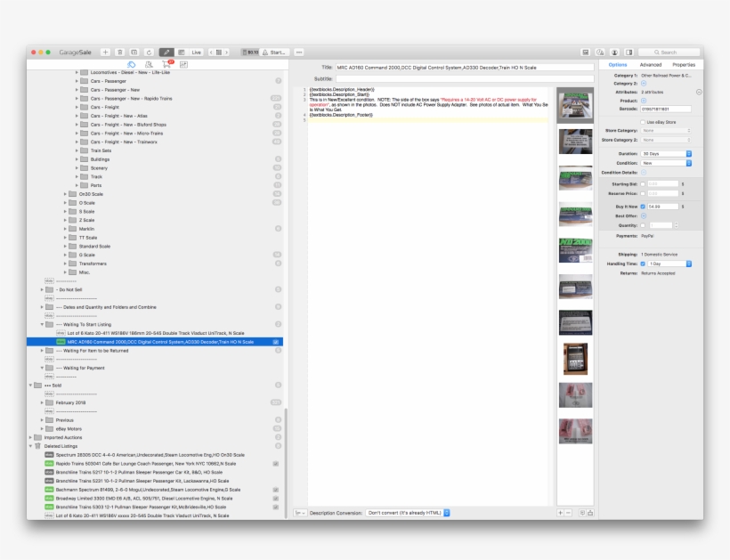Enable the Use eBay Store checkbox

pos(643,122)
